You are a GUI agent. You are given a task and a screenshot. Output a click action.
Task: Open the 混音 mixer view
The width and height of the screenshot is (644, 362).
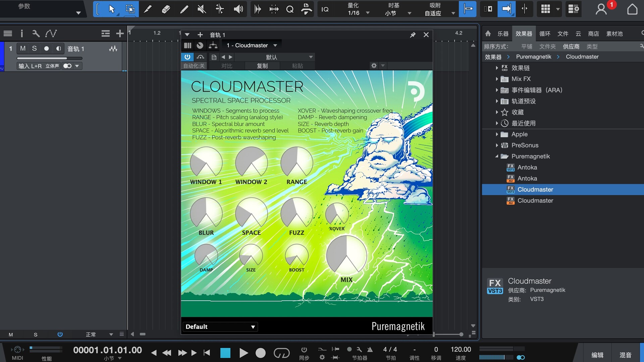626,355
